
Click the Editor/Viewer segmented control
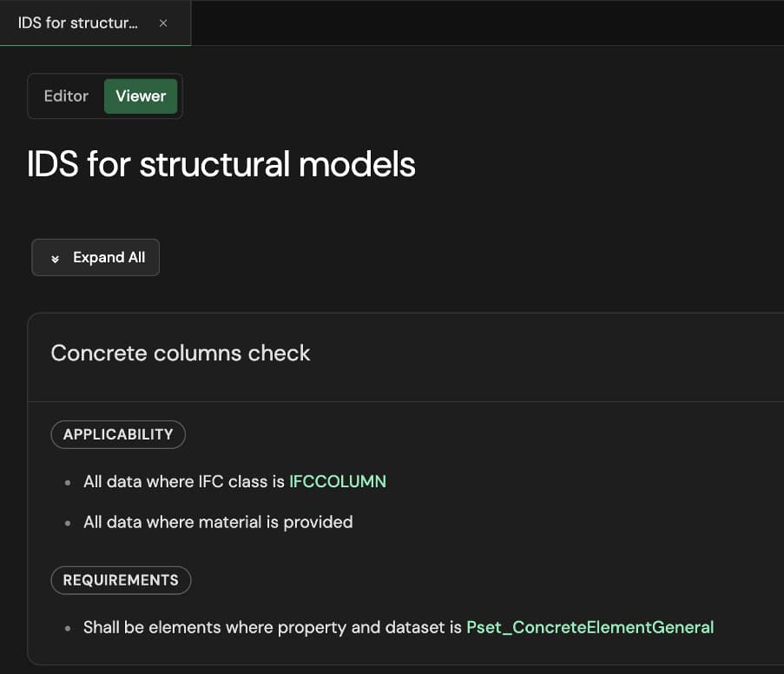coord(104,96)
